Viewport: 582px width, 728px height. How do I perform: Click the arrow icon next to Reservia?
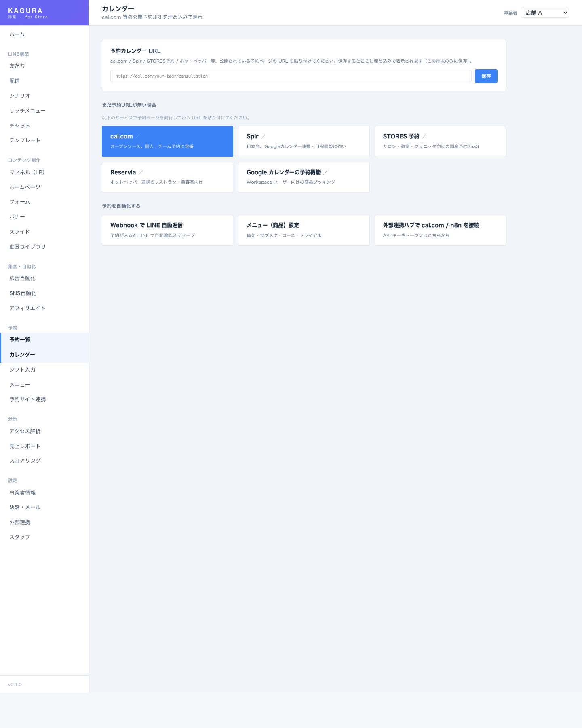click(x=141, y=173)
